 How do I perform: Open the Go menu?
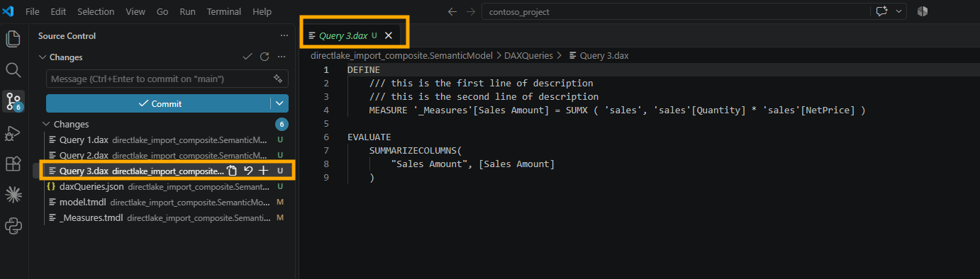pyautogui.click(x=162, y=11)
